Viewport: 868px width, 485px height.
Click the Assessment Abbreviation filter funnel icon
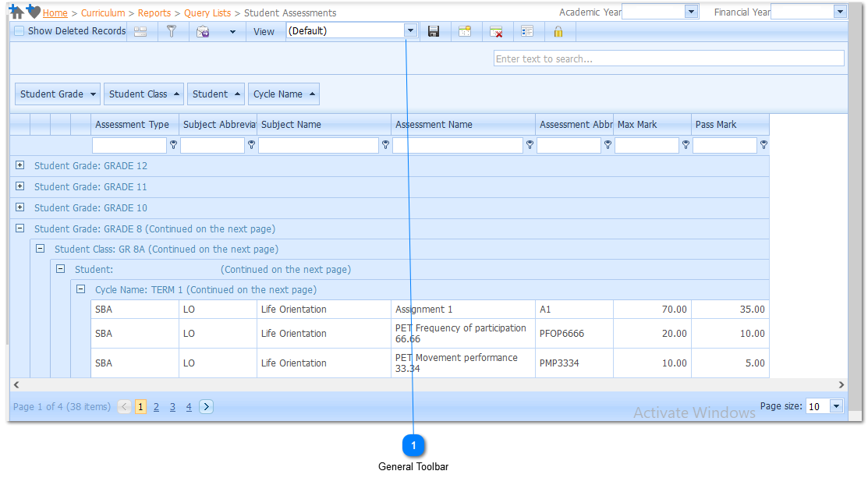pos(608,144)
